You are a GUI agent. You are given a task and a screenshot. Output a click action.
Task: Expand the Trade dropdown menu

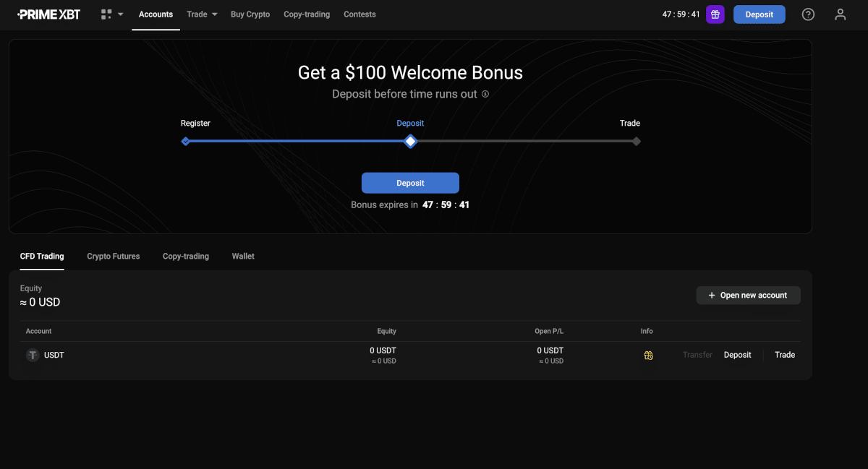pyautogui.click(x=202, y=14)
